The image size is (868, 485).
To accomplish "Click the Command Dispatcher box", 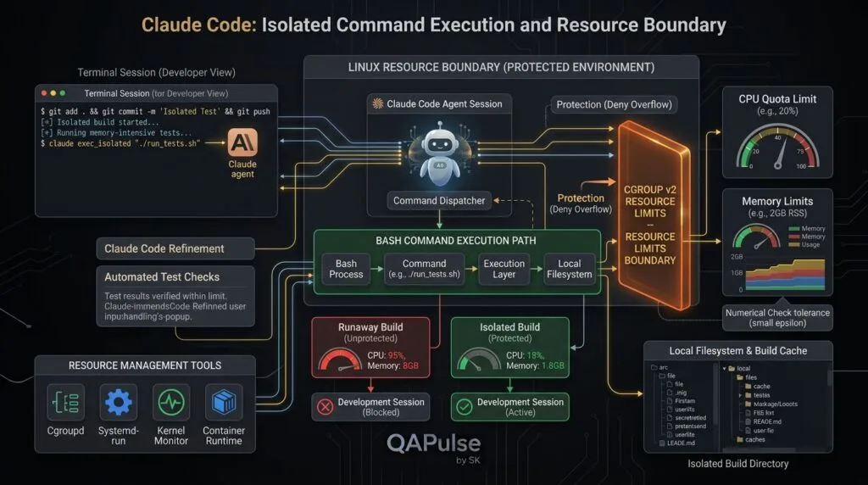I will pos(439,200).
